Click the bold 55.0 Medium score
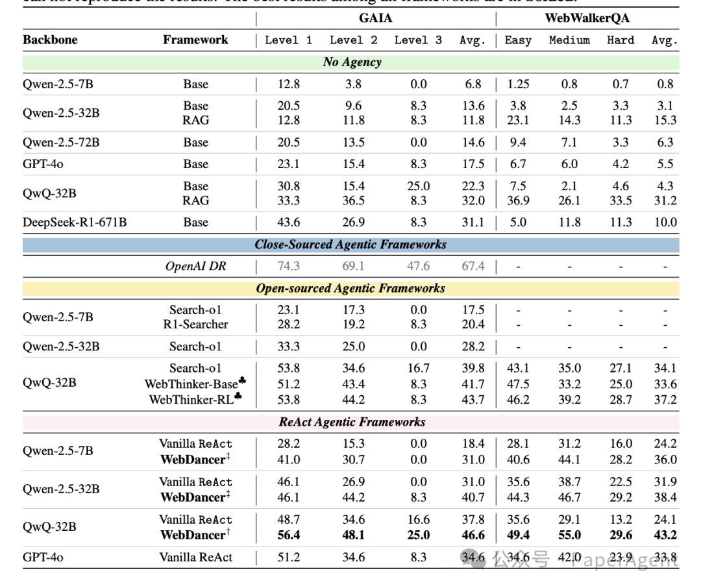The width and height of the screenshot is (701, 588). coord(570,535)
